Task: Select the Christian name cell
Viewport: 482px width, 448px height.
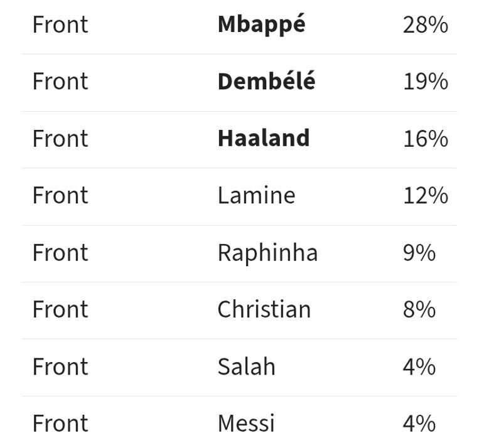Action: tap(264, 309)
